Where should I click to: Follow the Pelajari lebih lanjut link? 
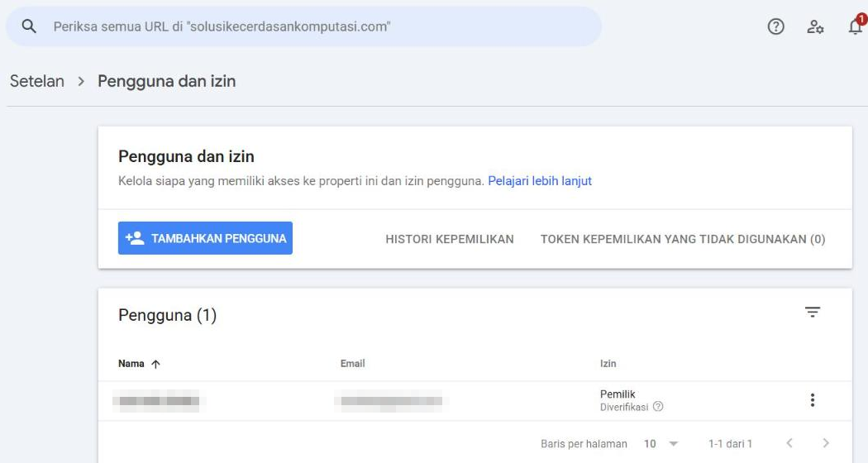point(540,181)
